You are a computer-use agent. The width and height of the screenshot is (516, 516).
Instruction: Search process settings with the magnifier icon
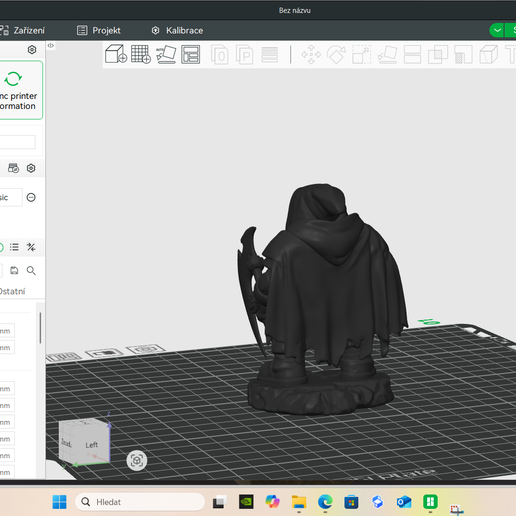(31, 270)
